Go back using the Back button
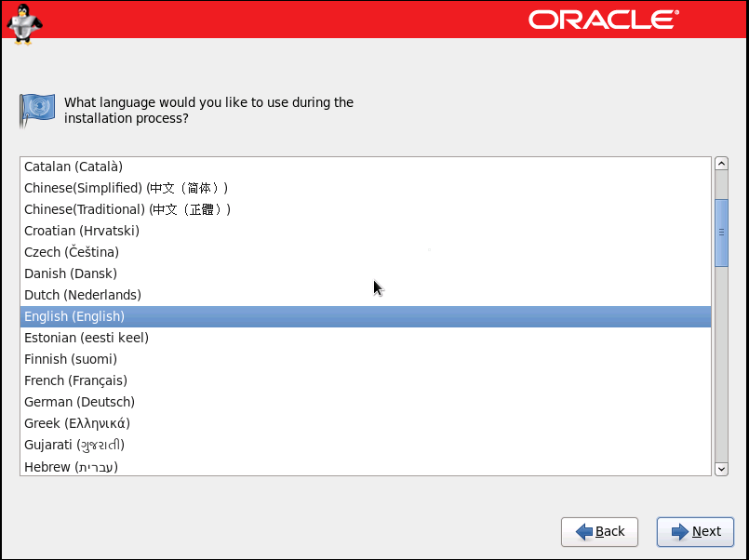Viewport: 749px width, 560px height. pos(599,531)
